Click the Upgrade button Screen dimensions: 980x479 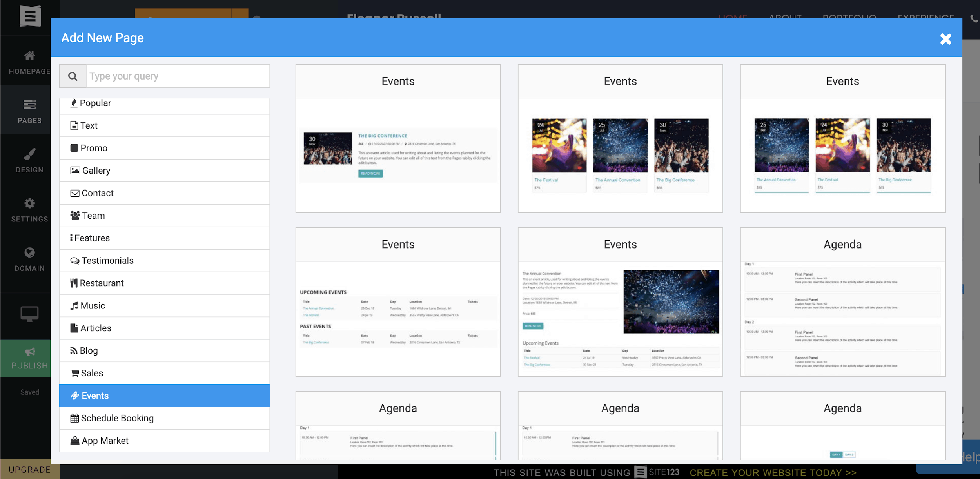click(30, 470)
